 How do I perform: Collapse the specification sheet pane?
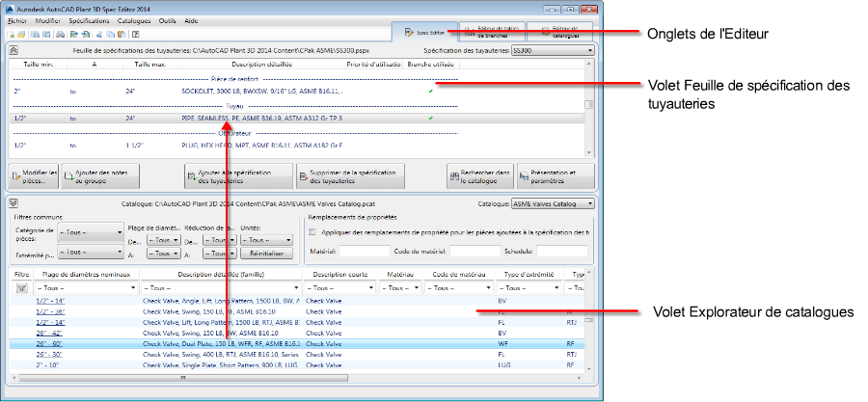point(14,50)
